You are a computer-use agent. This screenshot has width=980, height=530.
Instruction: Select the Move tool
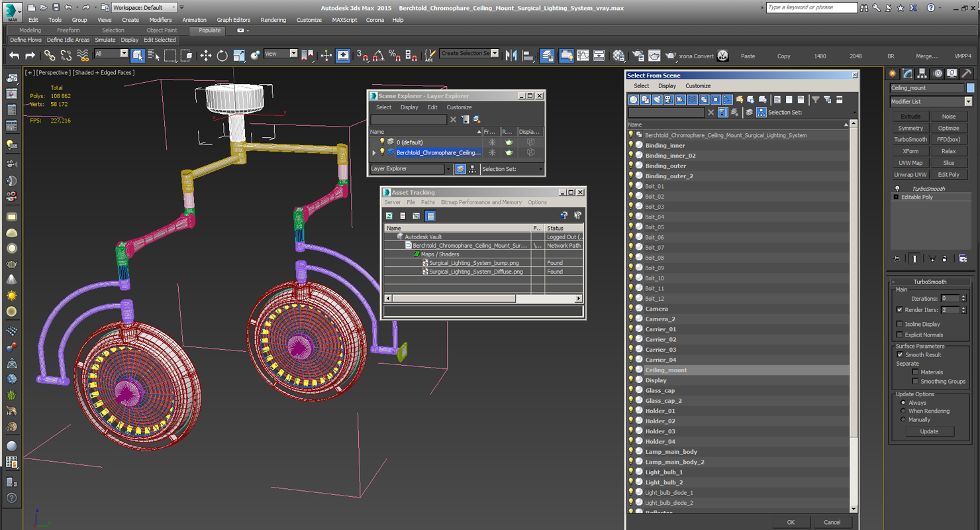click(x=206, y=56)
